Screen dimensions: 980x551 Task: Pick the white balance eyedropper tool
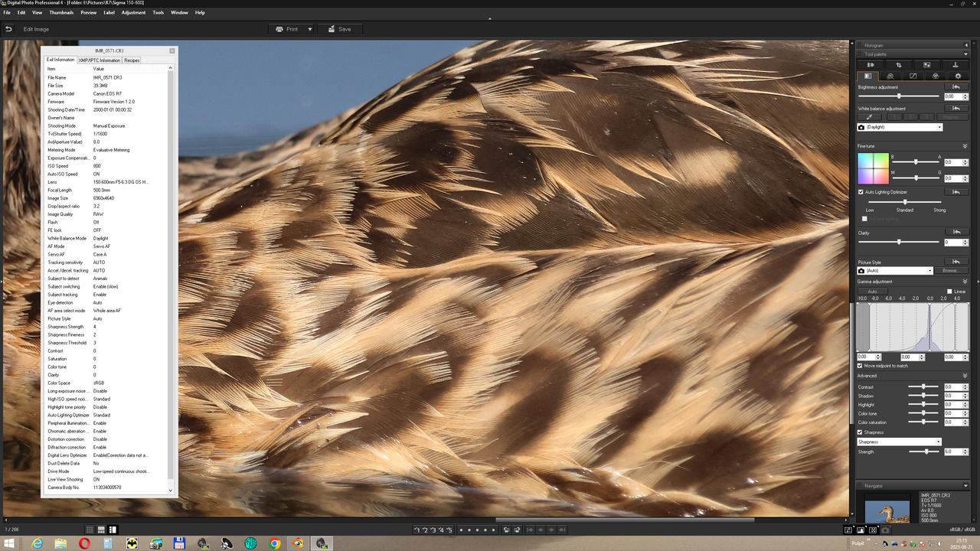[x=868, y=116]
